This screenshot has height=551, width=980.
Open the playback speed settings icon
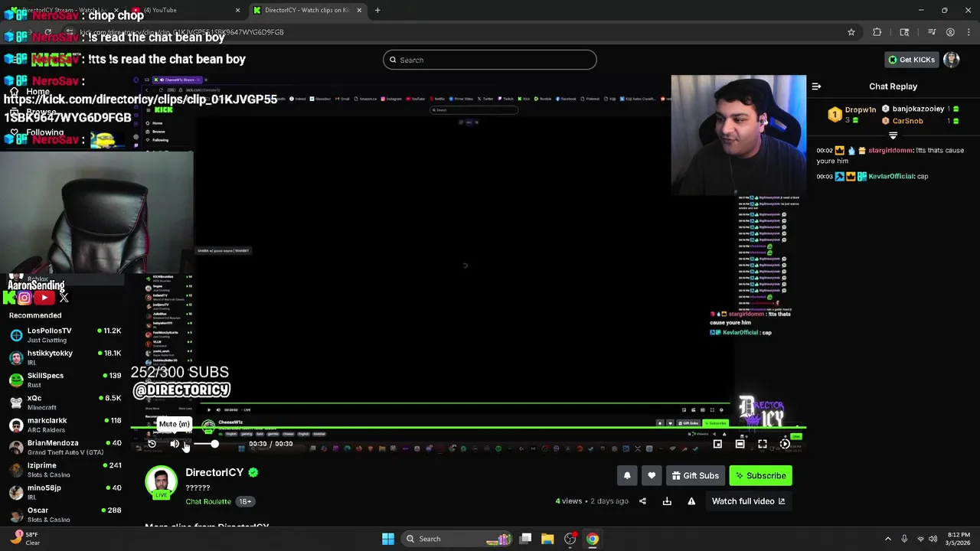click(x=785, y=444)
